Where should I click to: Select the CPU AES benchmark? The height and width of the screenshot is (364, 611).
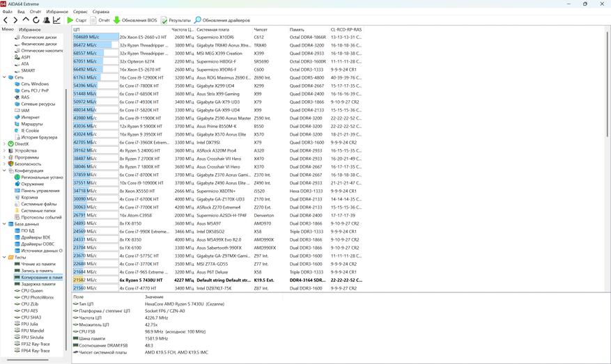26,310
